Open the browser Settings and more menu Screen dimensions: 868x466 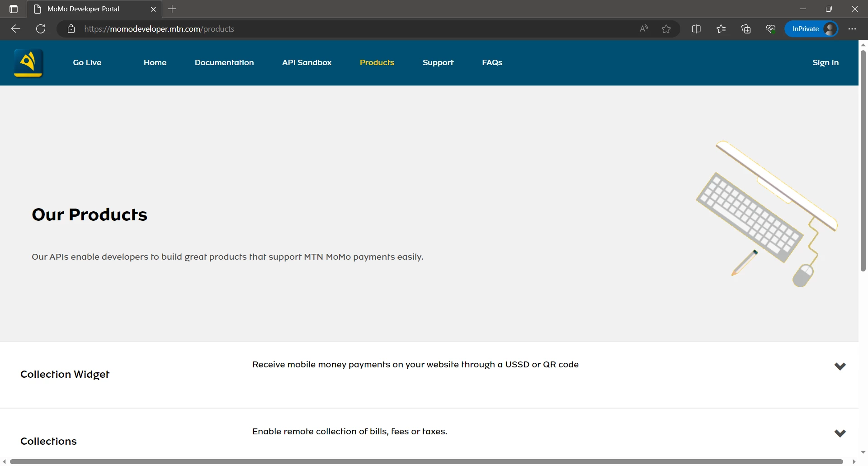(x=852, y=29)
